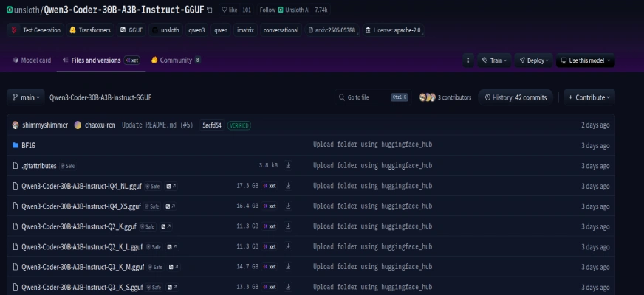Open GGUF viewer icon for Q2_K.gguf

point(165,226)
